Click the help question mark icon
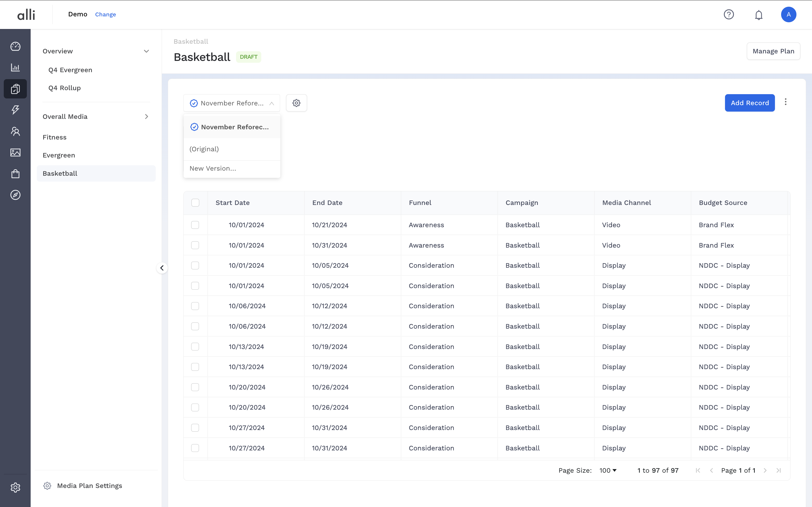 728,14
